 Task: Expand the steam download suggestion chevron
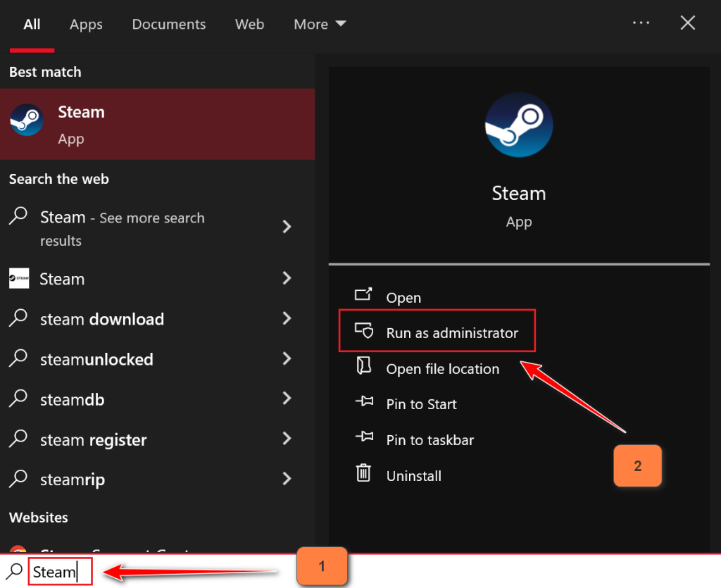(287, 318)
